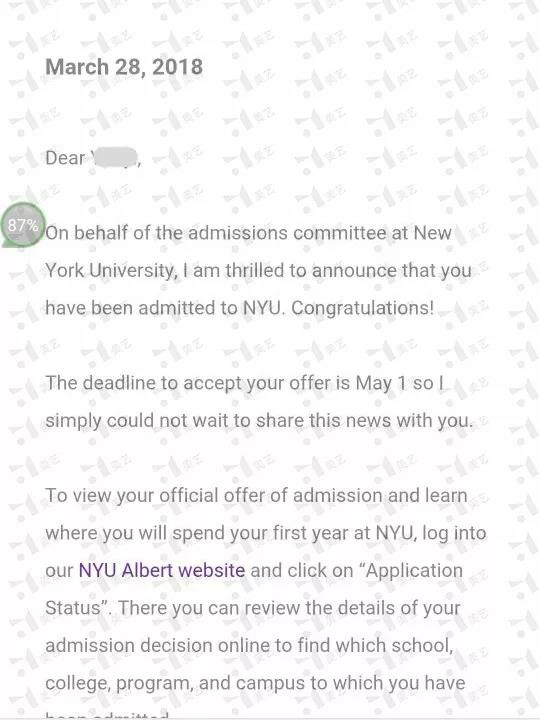The height and width of the screenshot is (720, 540).
Task: Click the line 'On behalf of the admissions committee'
Action: [248, 233]
